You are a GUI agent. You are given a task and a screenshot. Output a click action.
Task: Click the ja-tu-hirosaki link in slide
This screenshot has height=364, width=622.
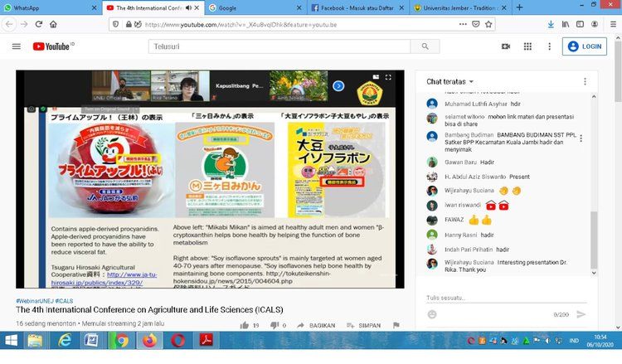[x=104, y=279]
